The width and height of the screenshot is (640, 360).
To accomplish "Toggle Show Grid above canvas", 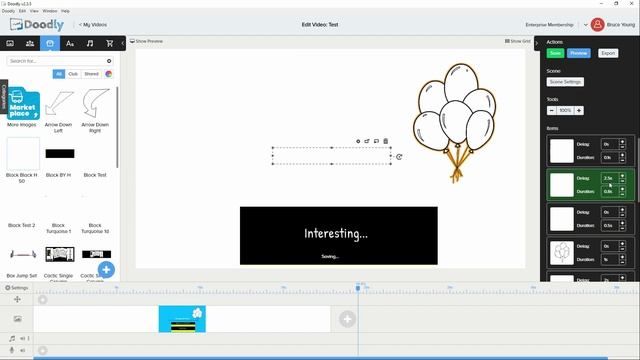I will 518,41.
